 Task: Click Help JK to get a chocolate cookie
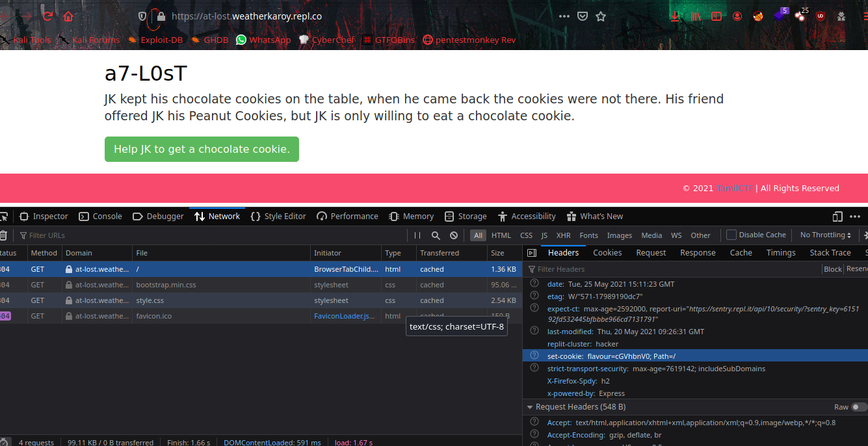click(202, 149)
